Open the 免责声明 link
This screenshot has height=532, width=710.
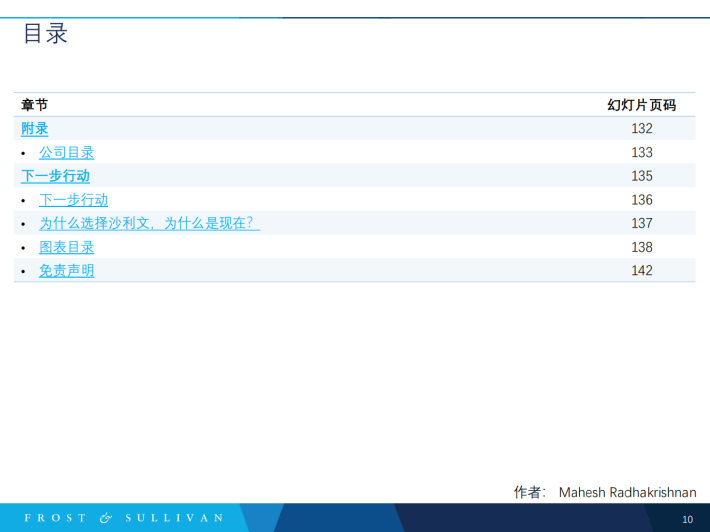pyautogui.click(x=67, y=271)
